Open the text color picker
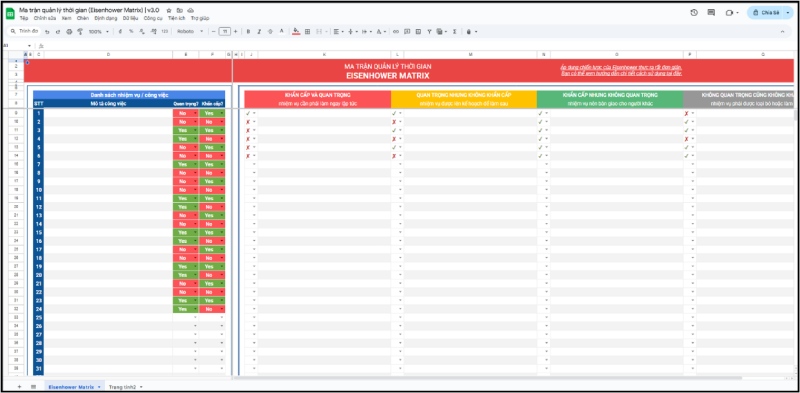 (282, 32)
